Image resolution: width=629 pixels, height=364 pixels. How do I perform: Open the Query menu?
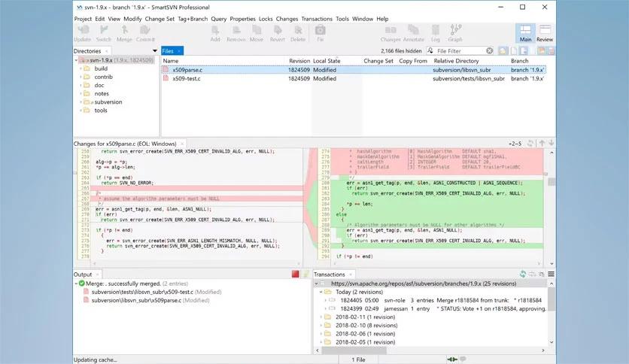(219, 18)
